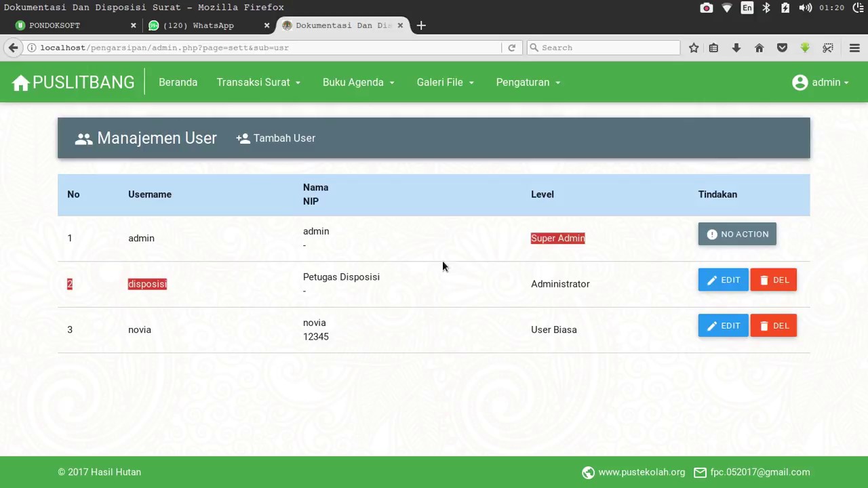Click the screenshot scissors toolbar icon
Image resolution: width=868 pixels, height=488 pixels.
coord(828,47)
